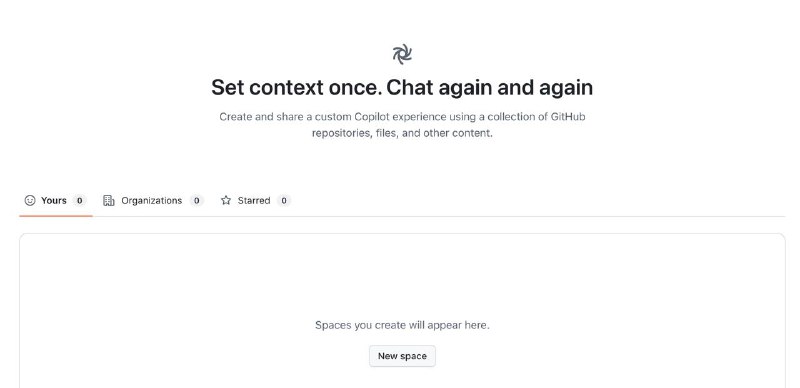800x388 pixels.
Task: Click "Spaces you create will appear here" text
Action: click(x=402, y=325)
